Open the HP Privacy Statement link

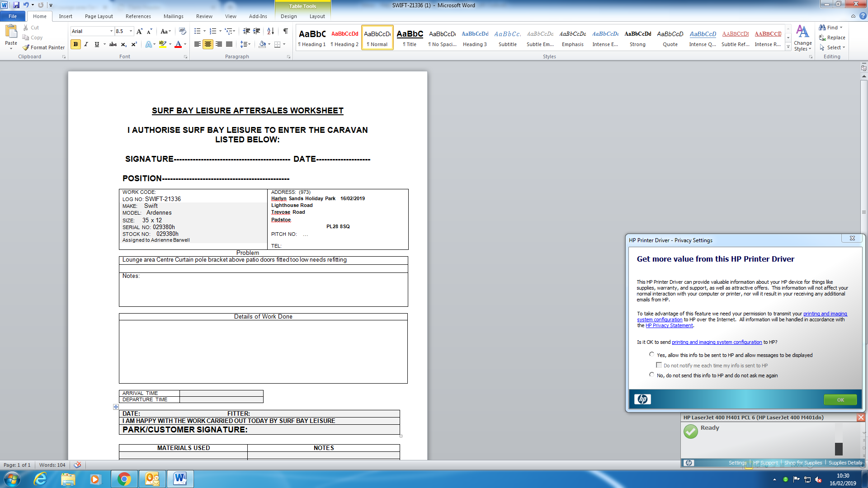[669, 325]
